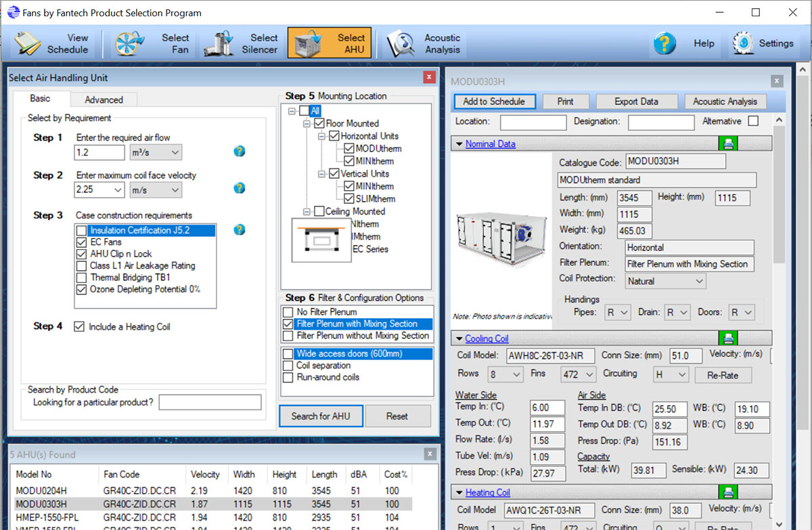Close the MODU0303H details panel
Screen dimensions: 812x530
click(x=777, y=81)
